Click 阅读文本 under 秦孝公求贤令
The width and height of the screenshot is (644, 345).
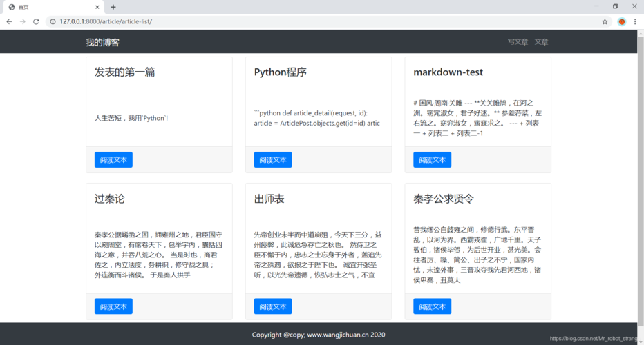pos(432,306)
